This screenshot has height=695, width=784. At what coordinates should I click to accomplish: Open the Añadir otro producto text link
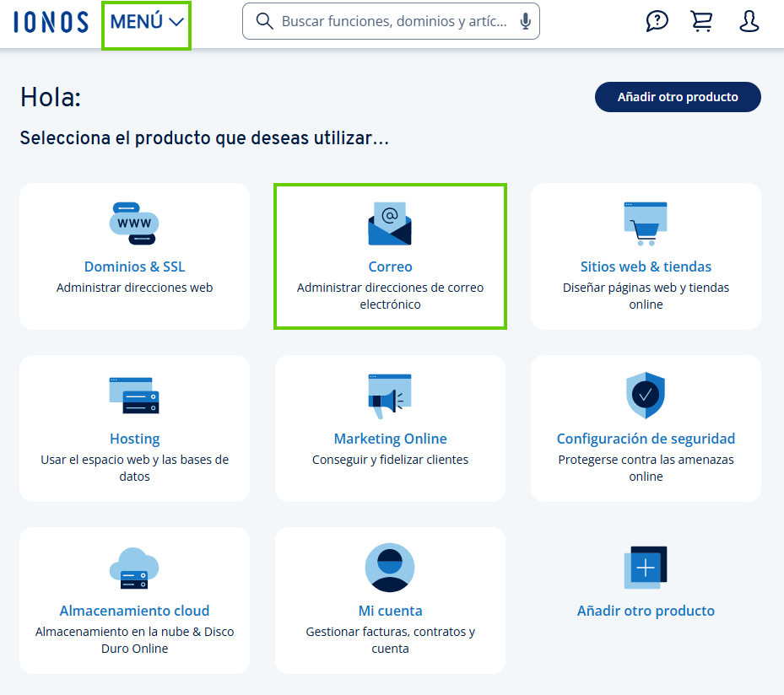(646, 611)
